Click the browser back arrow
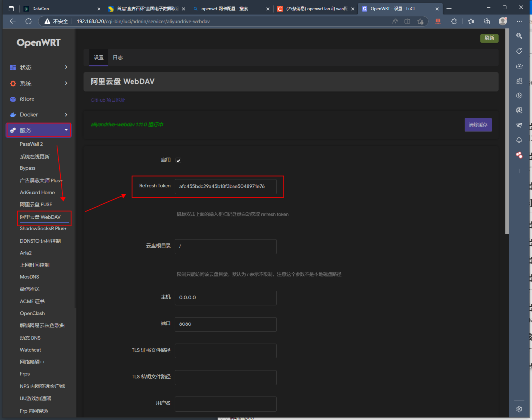Screen dimensions: 532x420 tap(12, 21)
